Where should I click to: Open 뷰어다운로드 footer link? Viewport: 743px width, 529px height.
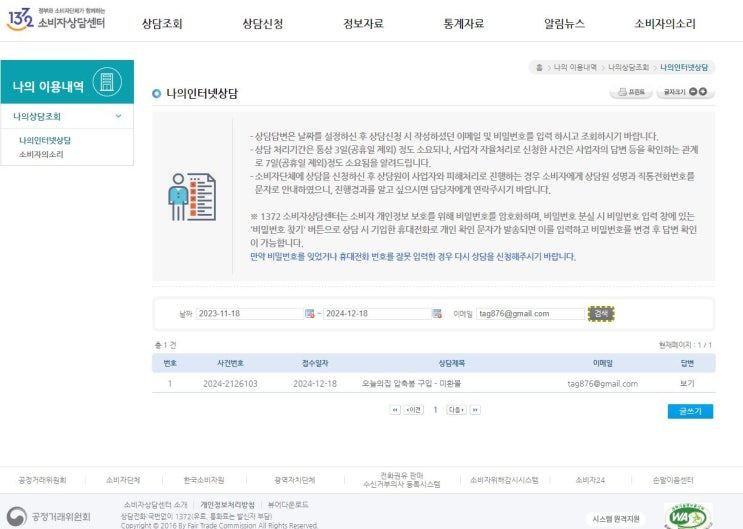point(288,504)
